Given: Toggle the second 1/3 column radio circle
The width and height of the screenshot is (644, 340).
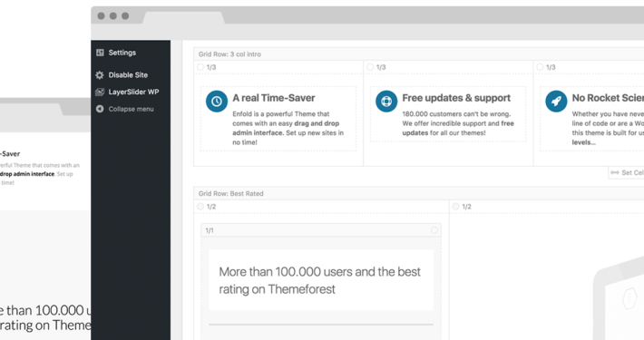Looking at the screenshot, I should 370,67.
